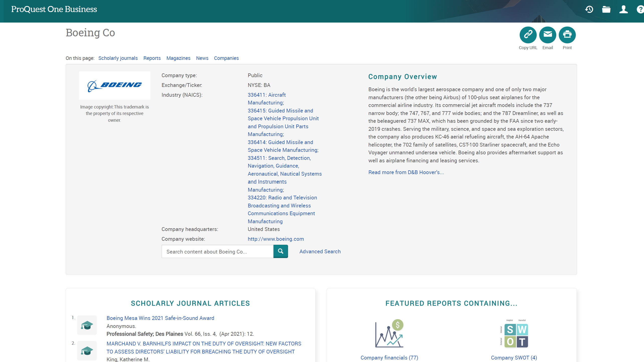
Task: Open user account profile icon
Action: [623, 10]
